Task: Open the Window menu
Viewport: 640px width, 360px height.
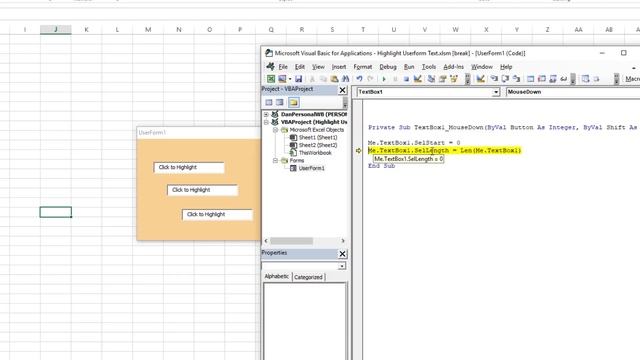Action: pyautogui.click(x=482, y=67)
